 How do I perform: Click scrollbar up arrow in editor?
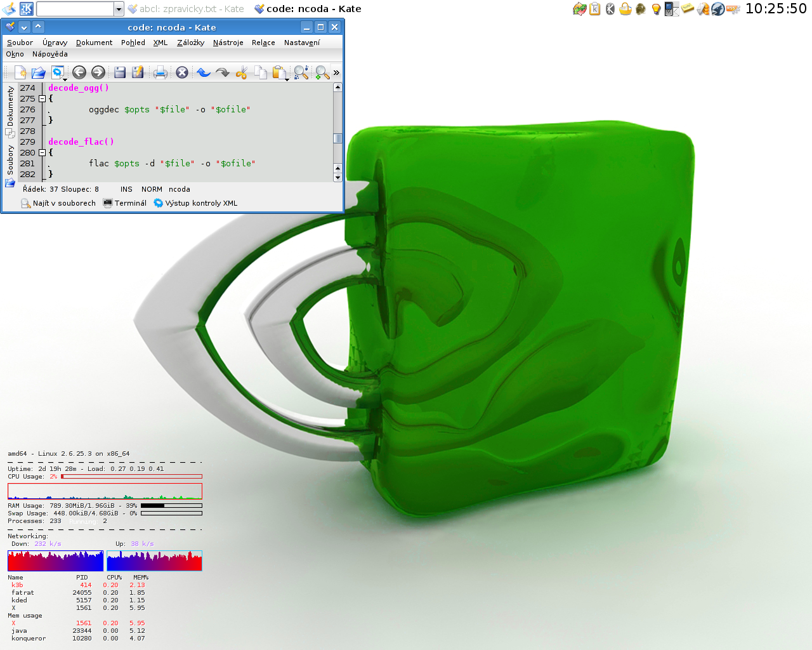click(x=337, y=88)
